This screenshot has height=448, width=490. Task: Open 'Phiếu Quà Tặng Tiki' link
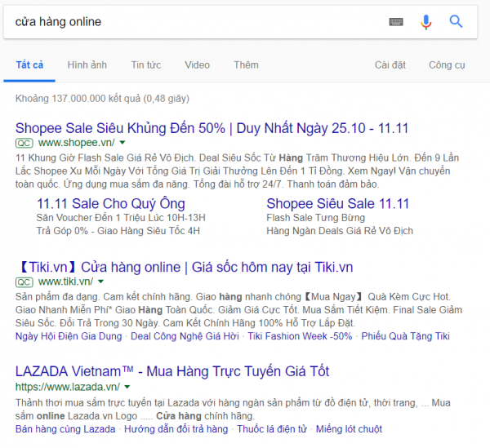pos(405,336)
